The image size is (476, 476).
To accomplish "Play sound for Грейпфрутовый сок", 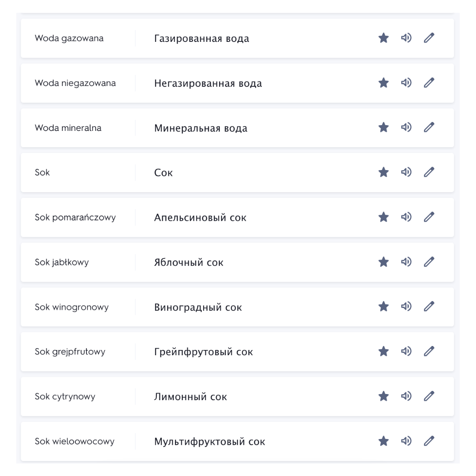I will tap(406, 351).
